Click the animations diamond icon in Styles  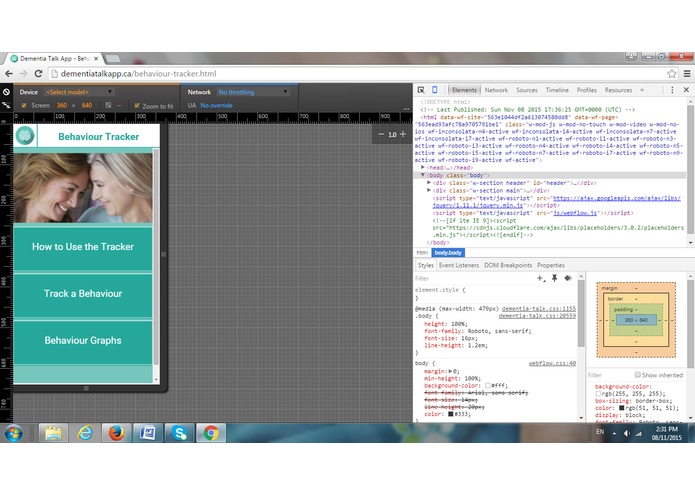tap(568, 278)
